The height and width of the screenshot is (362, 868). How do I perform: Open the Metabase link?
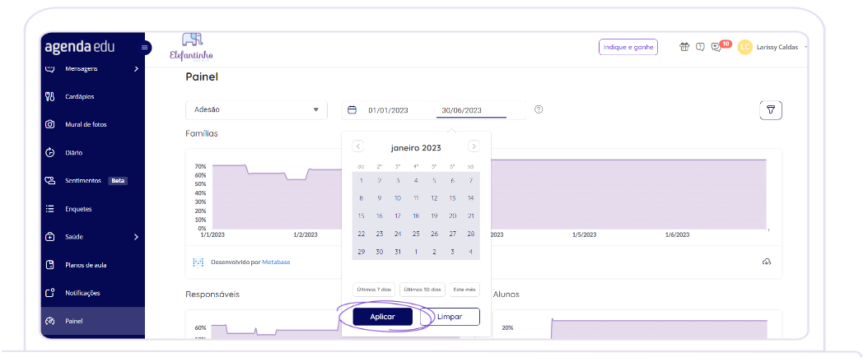tap(276, 262)
